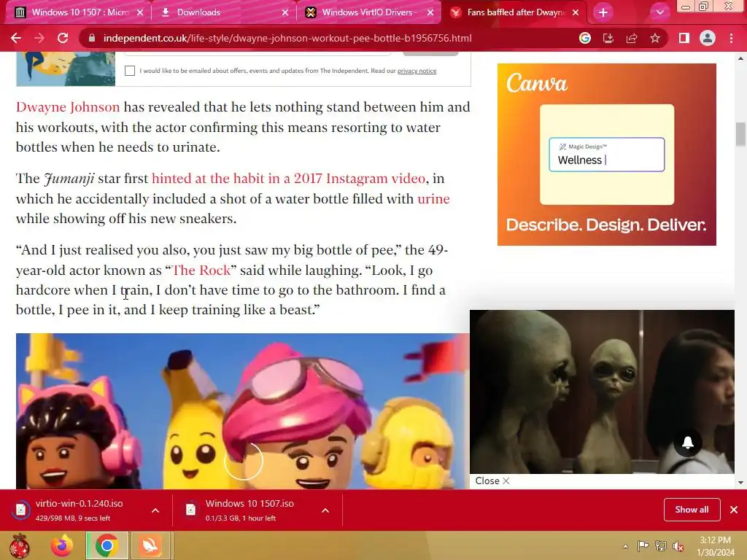Share this page icon
This screenshot has height=560, width=747.
632,38
